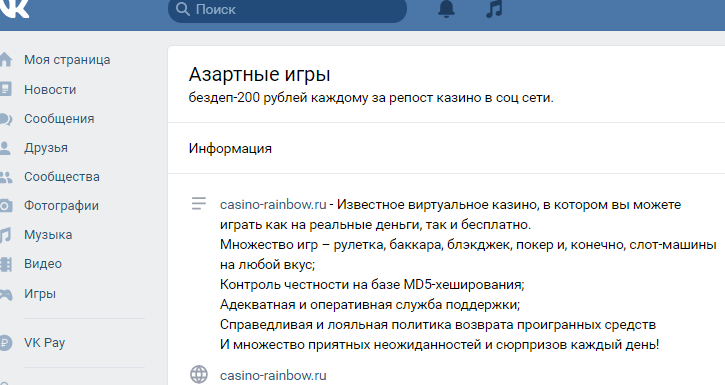Screen dimensions: 725x385
Task: Click the gamepad icon beside Игры
Action: [6, 294]
